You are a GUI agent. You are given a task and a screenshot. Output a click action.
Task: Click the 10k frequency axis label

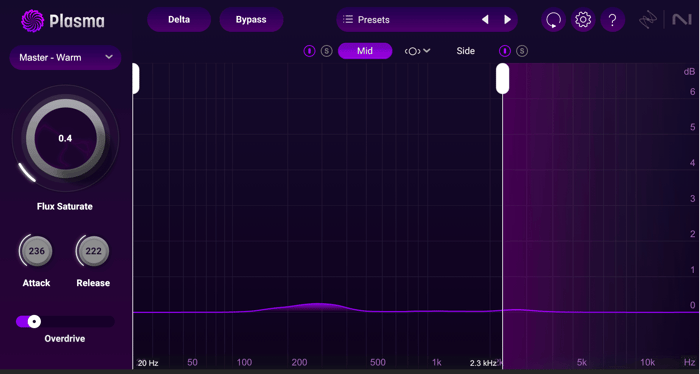coord(647,362)
